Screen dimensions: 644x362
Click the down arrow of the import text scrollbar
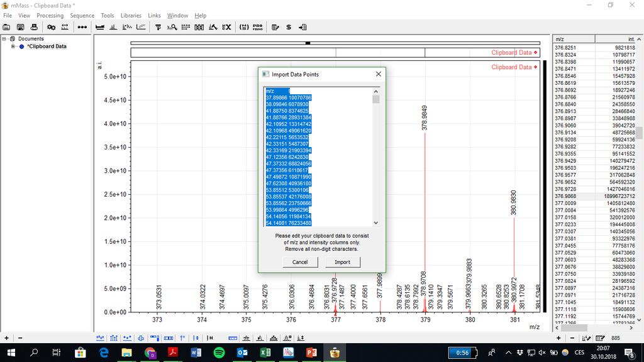376,223
